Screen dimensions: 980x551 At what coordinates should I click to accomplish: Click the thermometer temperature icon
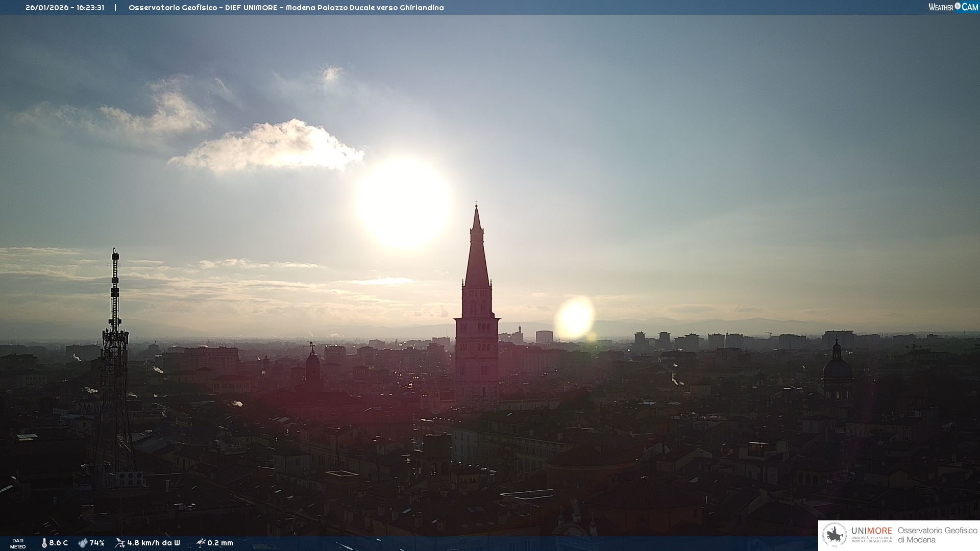[x=44, y=543]
